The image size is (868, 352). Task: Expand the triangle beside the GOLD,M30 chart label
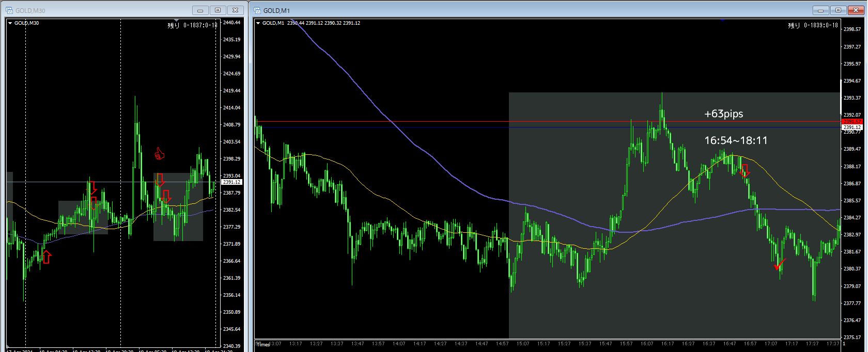pos(10,23)
